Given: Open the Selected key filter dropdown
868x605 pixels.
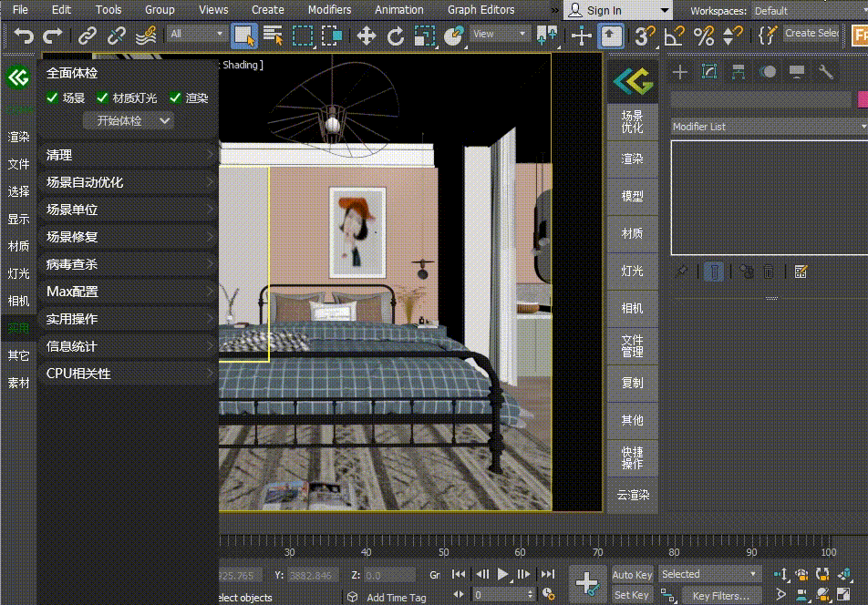Looking at the screenshot, I should click(709, 574).
